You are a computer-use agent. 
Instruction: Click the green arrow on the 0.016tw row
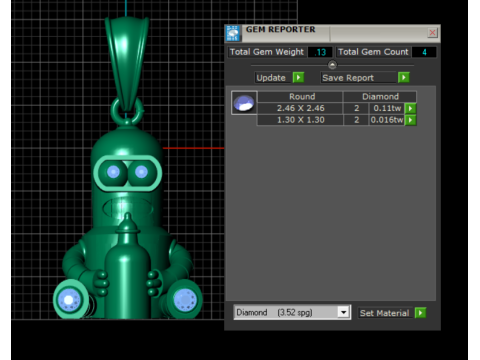pyautogui.click(x=410, y=120)
